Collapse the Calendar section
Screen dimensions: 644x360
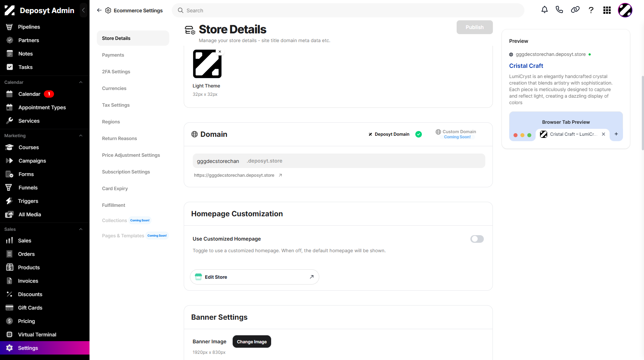pos(81,82)
